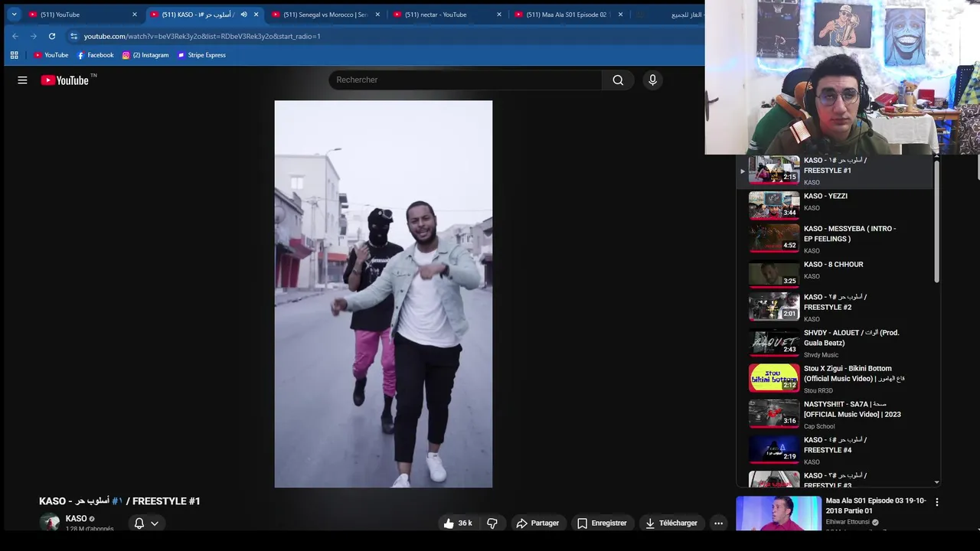The width and height of the screenshot is (980, 551).
Task: Close the nectar - YouTube tab
Action: [x=499, y=15]
